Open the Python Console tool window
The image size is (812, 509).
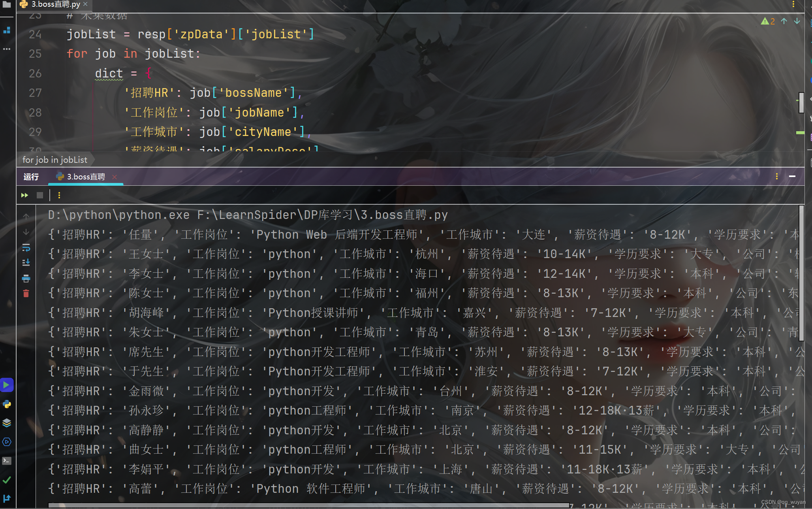pyautogui.click(x=7, y=404)
